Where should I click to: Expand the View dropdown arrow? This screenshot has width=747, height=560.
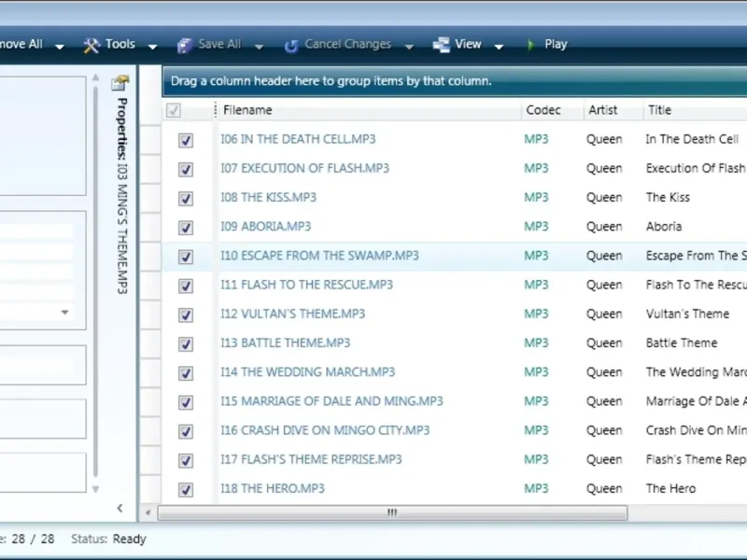pos(499,47)
